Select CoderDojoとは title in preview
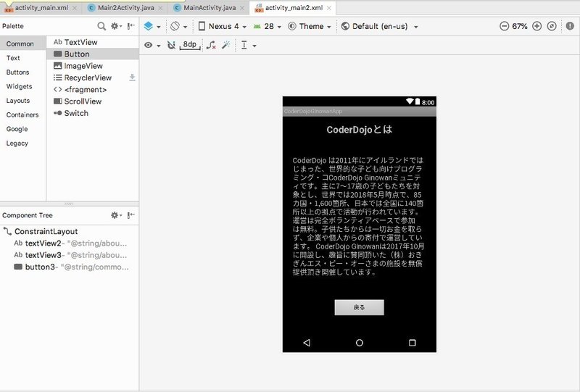The width and height of the screenshot is (580, 392). coord(359,130)
